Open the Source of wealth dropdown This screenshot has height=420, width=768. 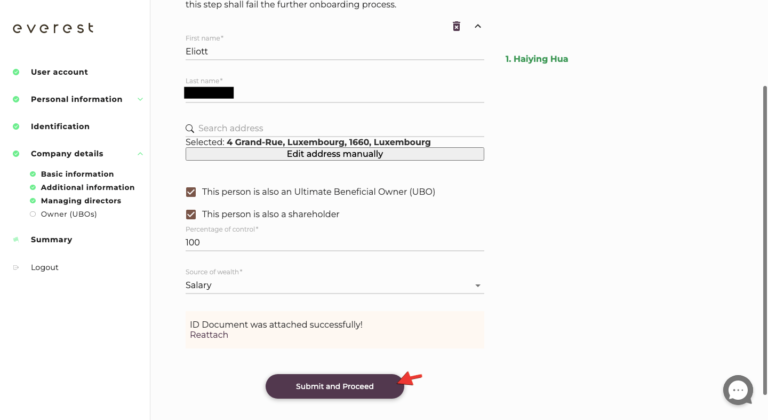pyautogui.click(x=334, y=285)
